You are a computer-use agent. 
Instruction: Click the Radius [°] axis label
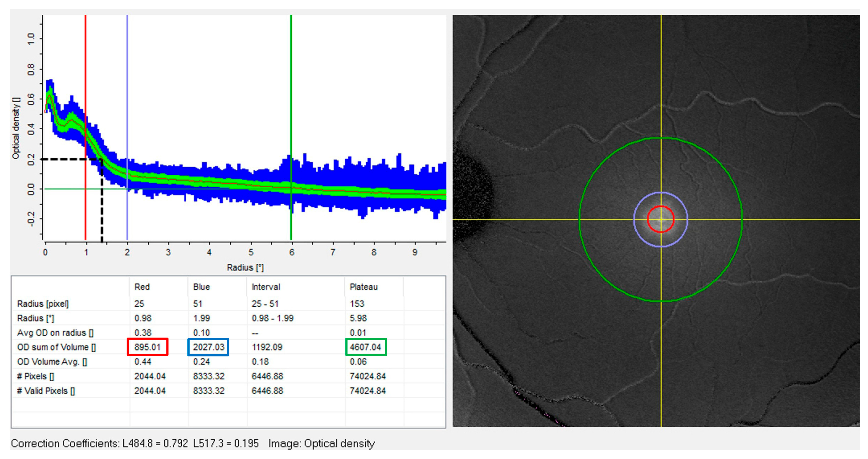(x=245, y=268)
